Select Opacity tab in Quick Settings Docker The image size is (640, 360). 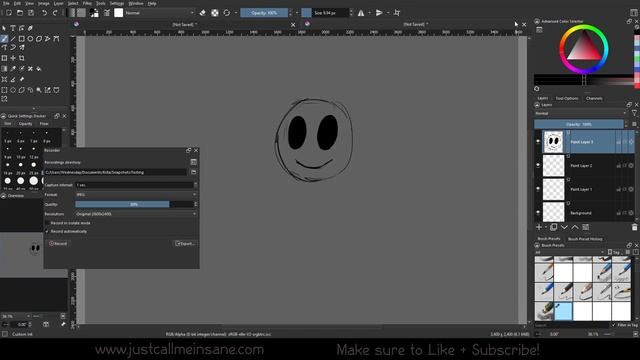click(x=25, y=124)
